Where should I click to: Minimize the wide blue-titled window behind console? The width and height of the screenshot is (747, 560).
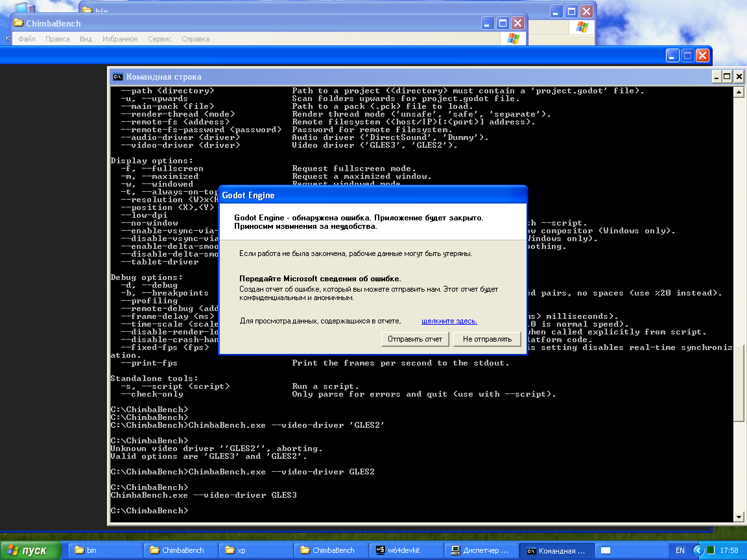tap(672, 56)
